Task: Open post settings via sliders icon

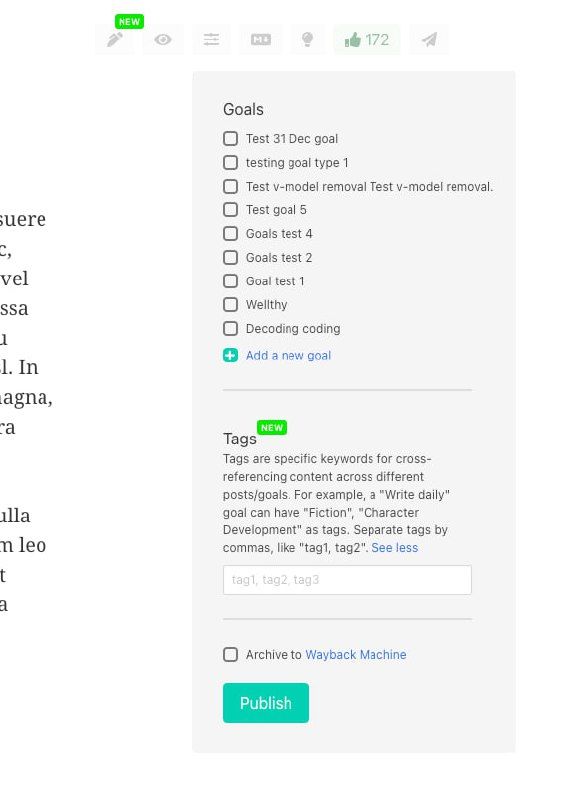Action: (211, 40)
